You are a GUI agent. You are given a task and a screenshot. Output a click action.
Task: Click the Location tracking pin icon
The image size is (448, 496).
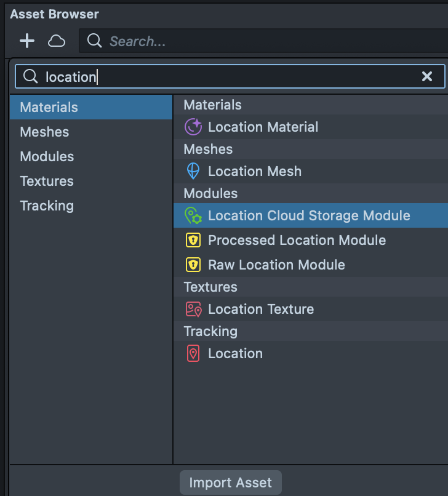(x=193, y=354)
